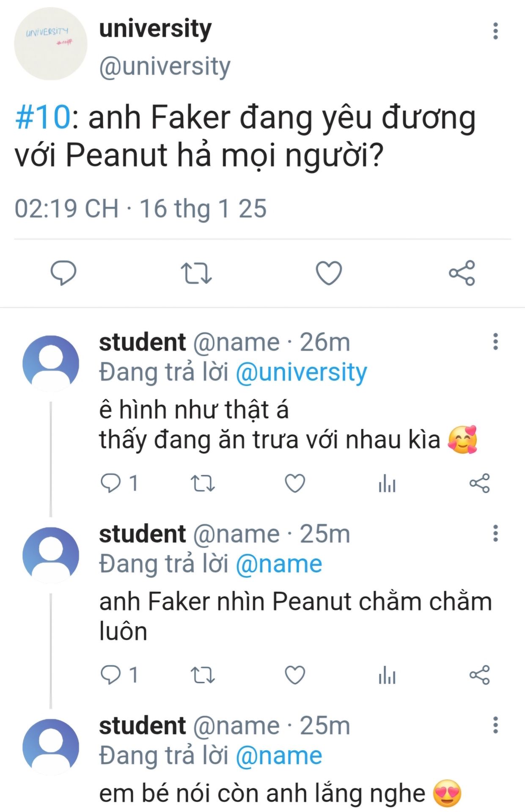The width and height of the screenshot is (525, 812).
Task: Open the university profile avatar
Action: pos(50,44)
